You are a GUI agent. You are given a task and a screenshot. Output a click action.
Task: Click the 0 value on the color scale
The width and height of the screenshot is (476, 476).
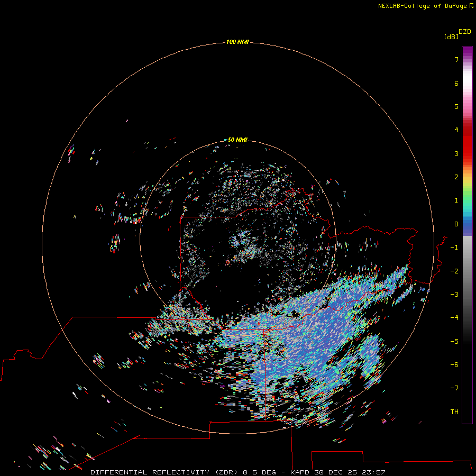tap(456, 224)
